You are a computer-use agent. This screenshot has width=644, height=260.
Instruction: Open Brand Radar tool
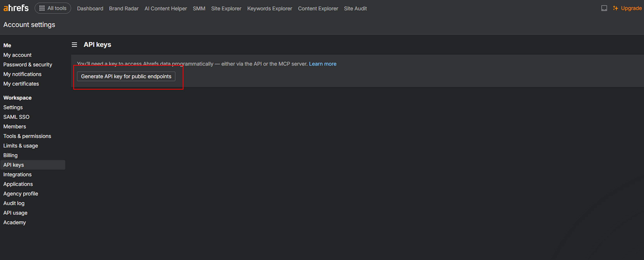pyautogui.click(x=124, y=8)
